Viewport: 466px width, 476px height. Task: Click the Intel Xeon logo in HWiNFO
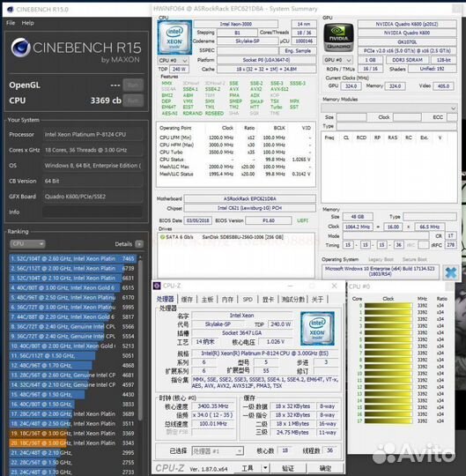174,37
